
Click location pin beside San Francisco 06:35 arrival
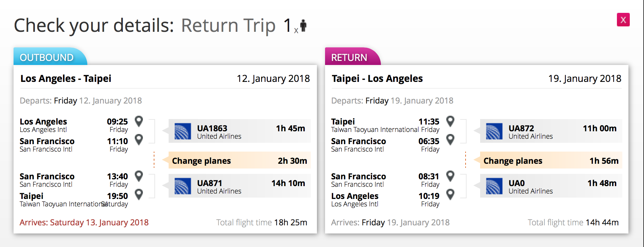click(450, 139)
